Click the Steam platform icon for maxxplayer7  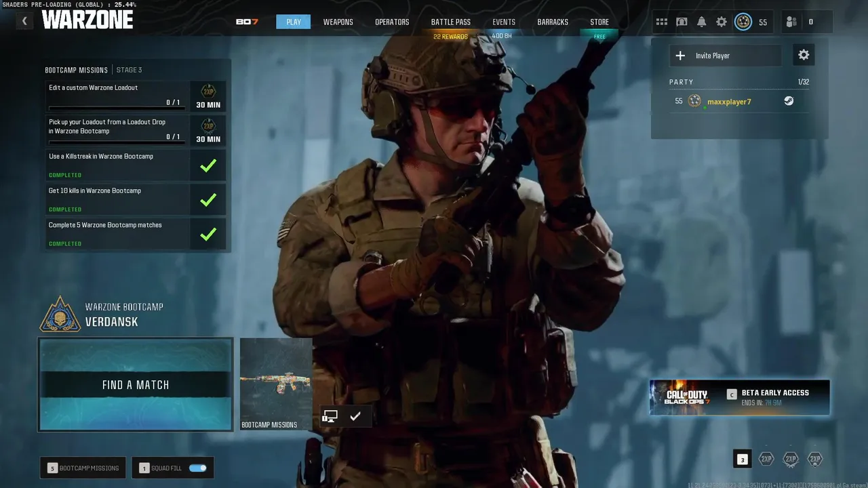pyautogui.click(x=789, y=101)
